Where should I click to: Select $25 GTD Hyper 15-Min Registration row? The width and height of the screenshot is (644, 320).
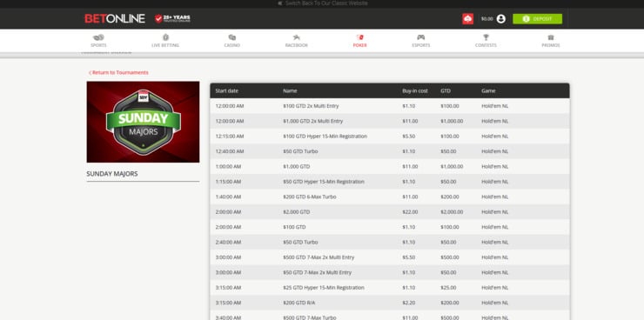coord(389,288)
